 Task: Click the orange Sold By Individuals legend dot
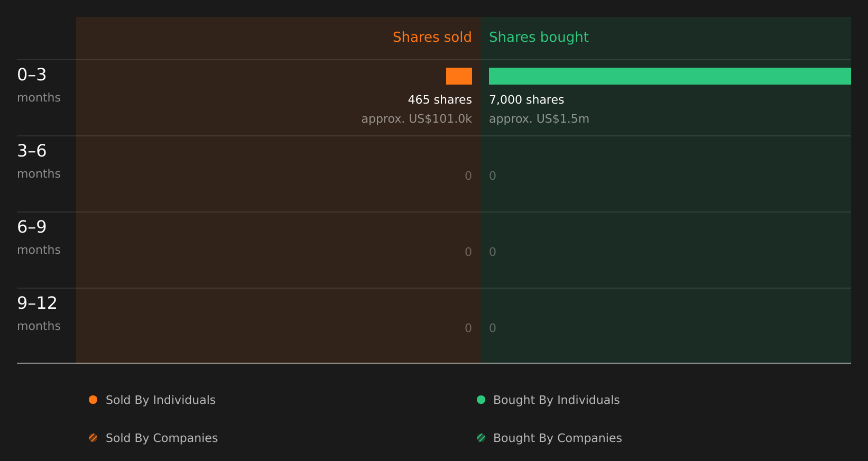point(93,400)
